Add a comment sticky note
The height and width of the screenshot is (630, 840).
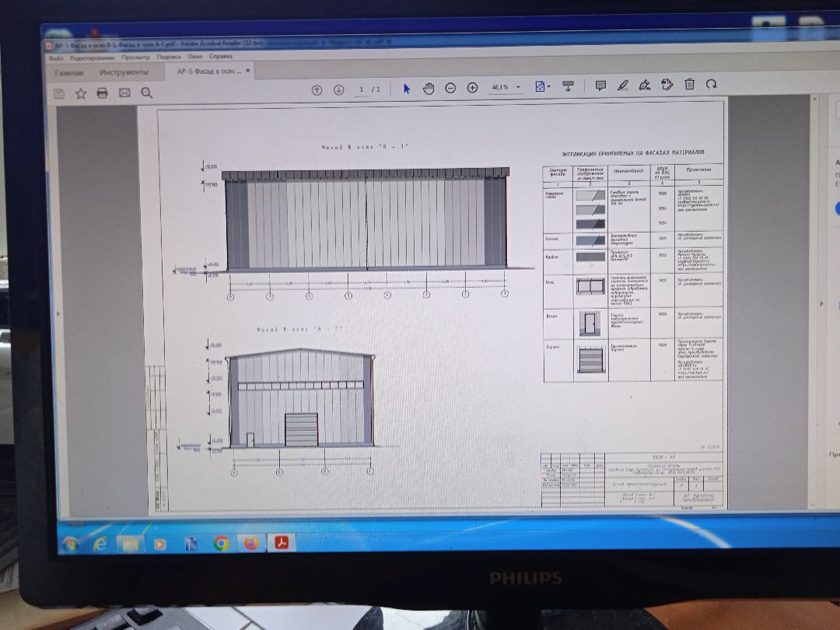coord(600,86)
